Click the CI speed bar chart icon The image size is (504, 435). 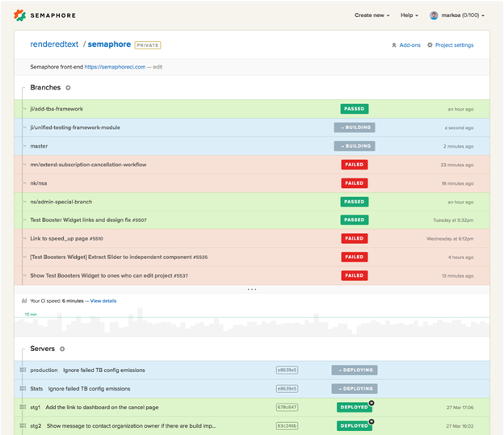tap(23, 300)
